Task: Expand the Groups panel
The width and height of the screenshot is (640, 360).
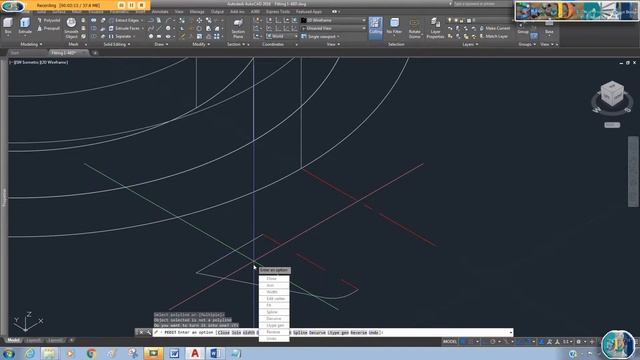Action: click(527, 44)
